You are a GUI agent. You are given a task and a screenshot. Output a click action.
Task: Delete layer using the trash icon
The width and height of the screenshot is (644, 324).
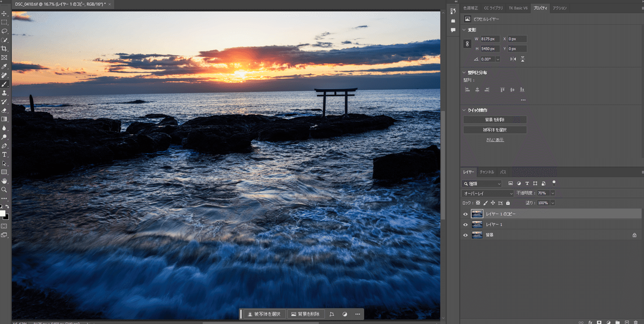click(635, 322)
